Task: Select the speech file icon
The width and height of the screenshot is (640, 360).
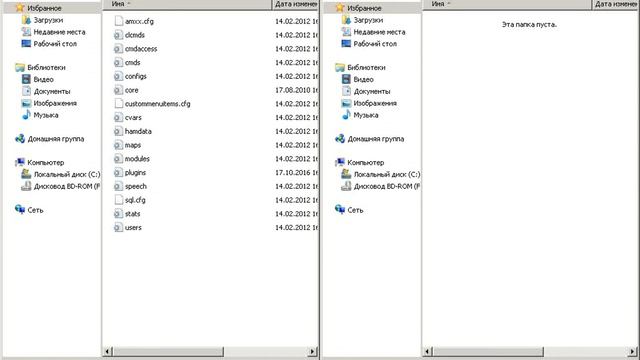Action: pos(118,186)
